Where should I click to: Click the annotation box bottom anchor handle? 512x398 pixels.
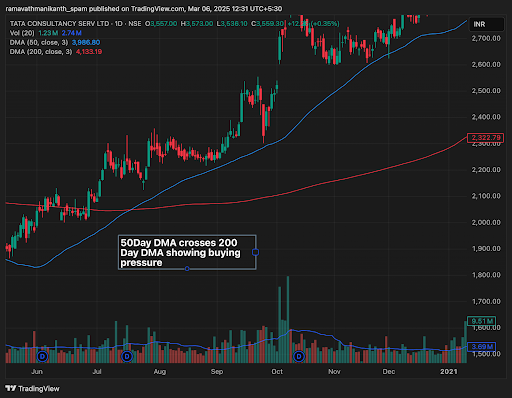(x=187, y=269)
